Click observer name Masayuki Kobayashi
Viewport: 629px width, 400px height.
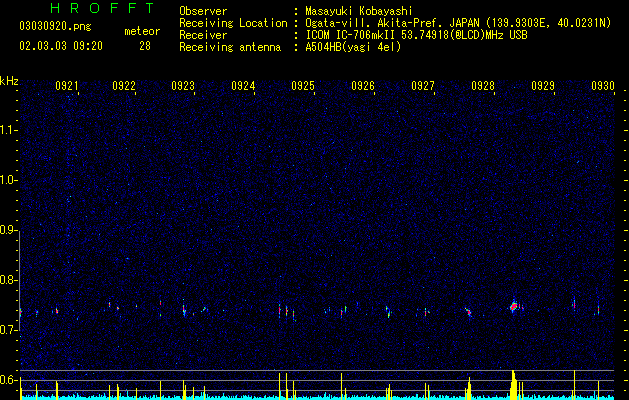(x=359, y=11)
